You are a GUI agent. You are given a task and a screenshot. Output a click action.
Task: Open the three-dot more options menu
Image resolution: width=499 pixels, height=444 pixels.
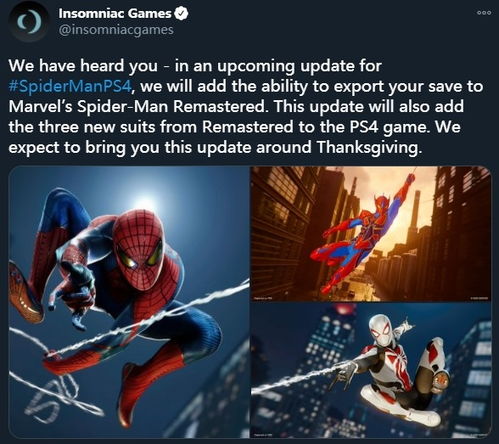pyautogui.click(x=484, y=13)
